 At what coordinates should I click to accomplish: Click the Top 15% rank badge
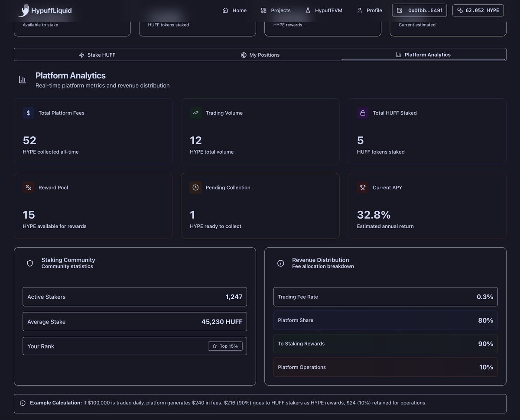tap(225, 346)
